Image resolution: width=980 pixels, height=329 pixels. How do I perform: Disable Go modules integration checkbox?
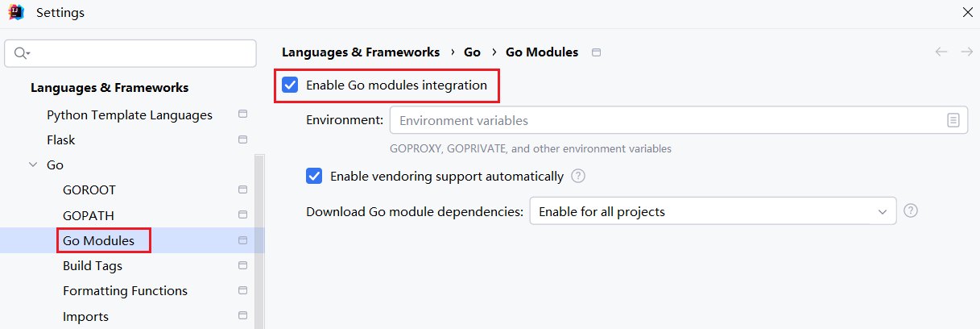[x=290, y=85]
